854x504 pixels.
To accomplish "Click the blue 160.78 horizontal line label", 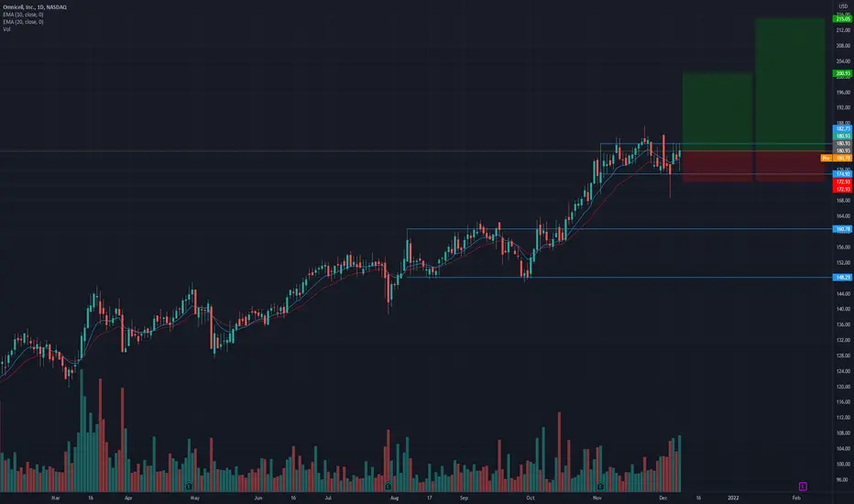I will tap(843, 229).
